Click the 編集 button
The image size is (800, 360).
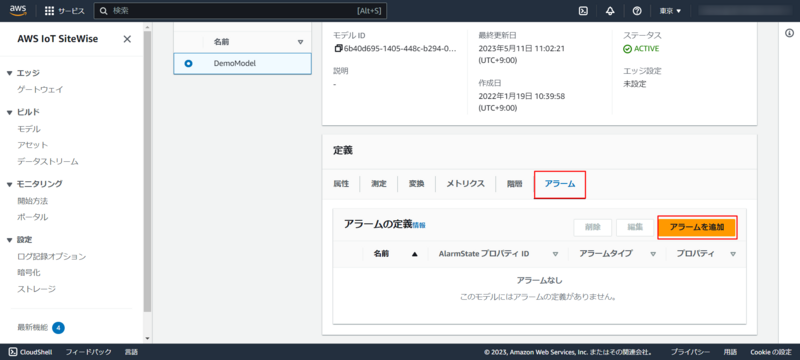pos(635,227)
